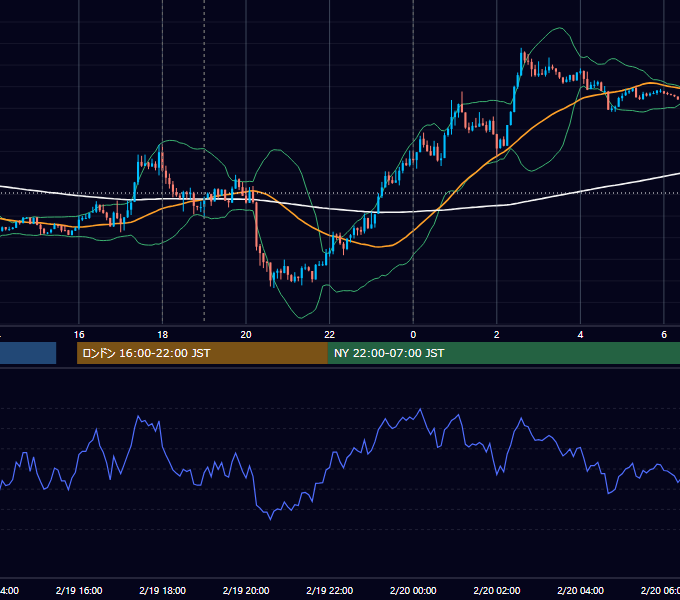Select the ロンドン 16:00-22:00 JST session bar
The image size is (680, 600).
point(202,353)
